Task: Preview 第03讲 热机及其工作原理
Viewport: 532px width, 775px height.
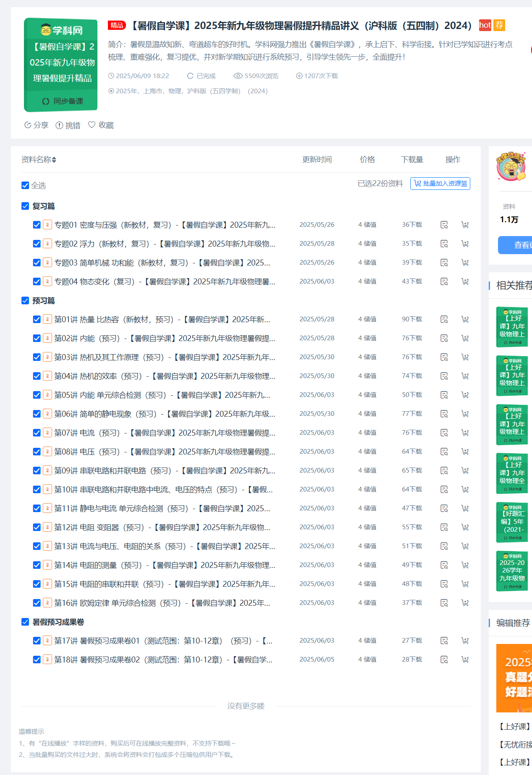Action: (444, 357)
